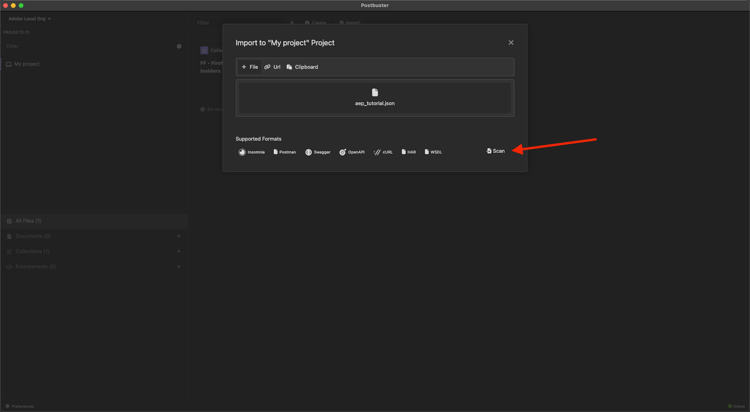Click the Supported Formats label

click(258, 139)
